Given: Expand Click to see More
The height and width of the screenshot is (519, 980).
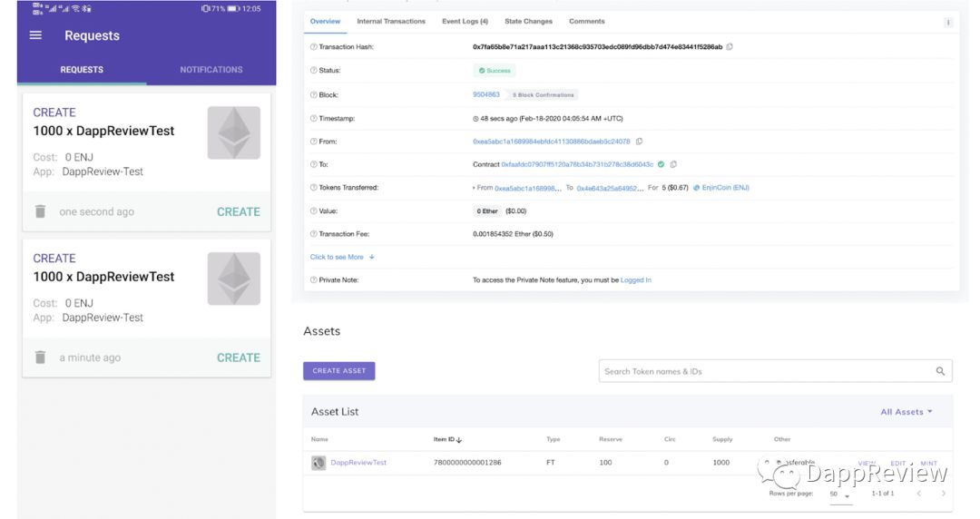Looking at the screenshot, I should click(x=342, y=257).
